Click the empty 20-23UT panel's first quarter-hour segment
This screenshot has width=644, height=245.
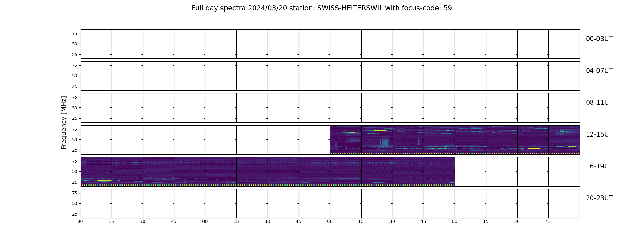click(96, 203)
